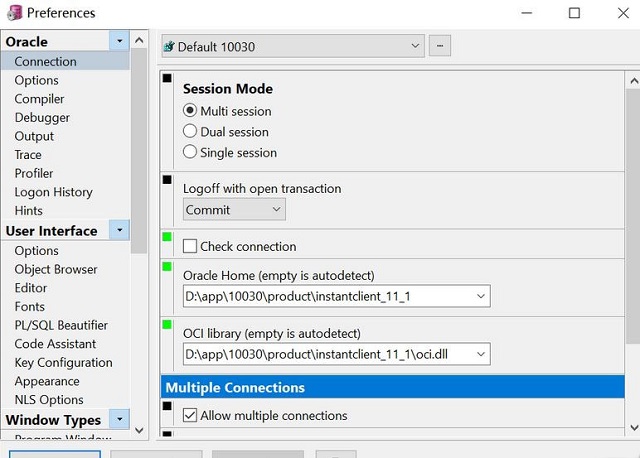This screenshot has height=458, width=640.
Task: Click the black marker beside Session Mode
Action: (x=167, y=78)
